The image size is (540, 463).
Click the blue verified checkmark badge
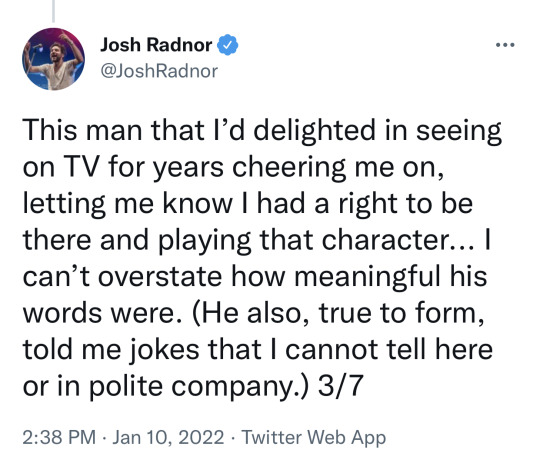tap(227, 45)
